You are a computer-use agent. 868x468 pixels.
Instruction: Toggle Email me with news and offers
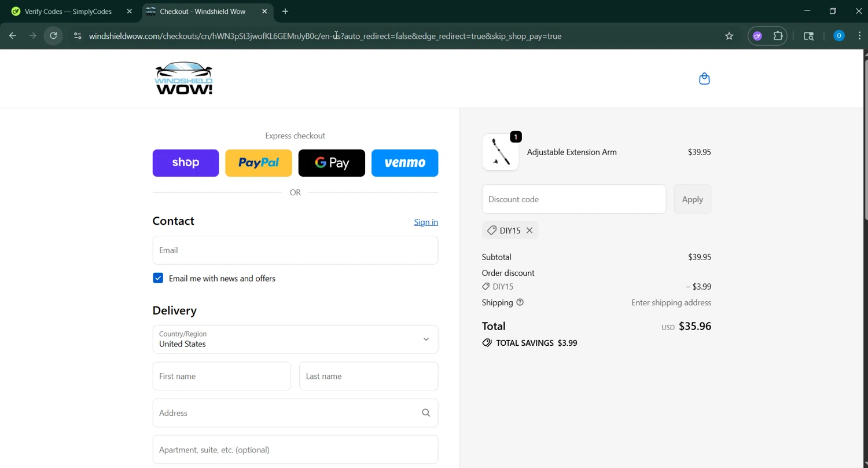point(158,278)
